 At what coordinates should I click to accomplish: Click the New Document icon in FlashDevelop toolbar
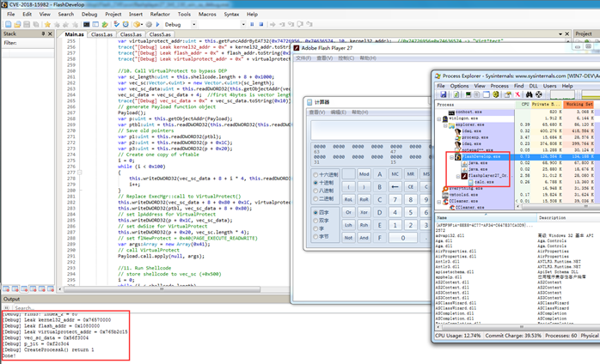[8, 24]
